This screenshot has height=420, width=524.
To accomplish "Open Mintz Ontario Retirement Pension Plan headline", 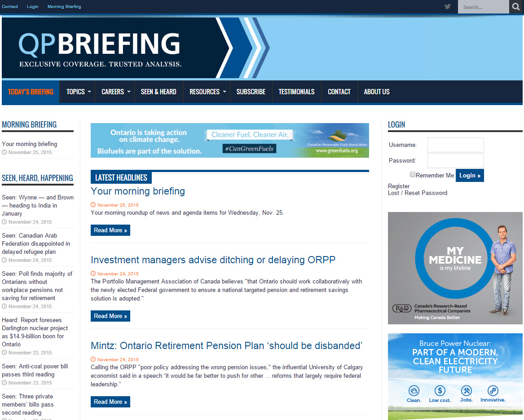I will click(x=226, y=346).
